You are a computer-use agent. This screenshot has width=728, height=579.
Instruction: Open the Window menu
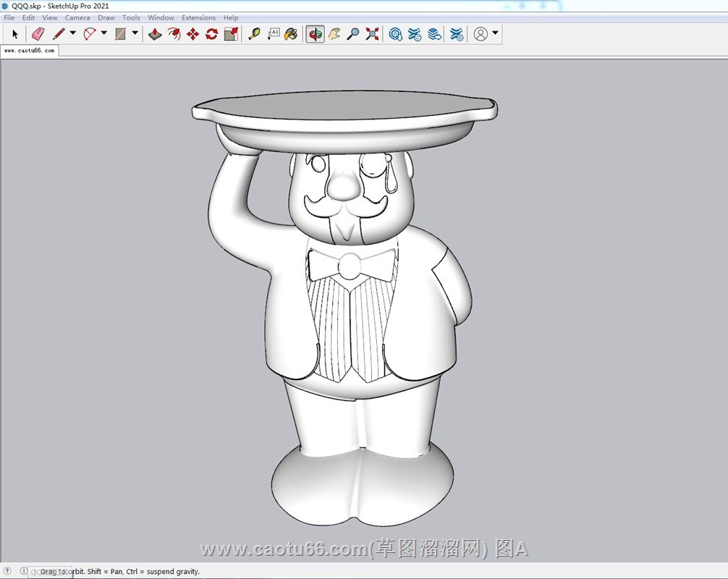[161, 17]
